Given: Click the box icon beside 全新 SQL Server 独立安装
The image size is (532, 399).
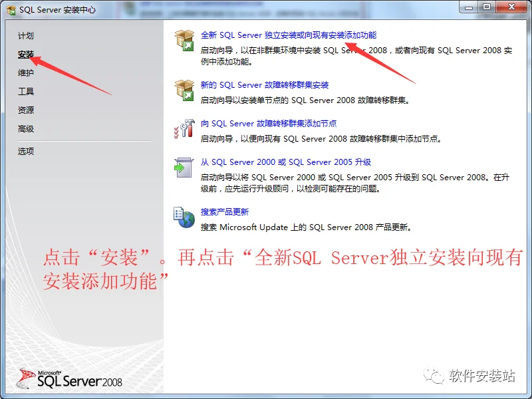Looking at the screenshot, I should click(x=184, y=40).
